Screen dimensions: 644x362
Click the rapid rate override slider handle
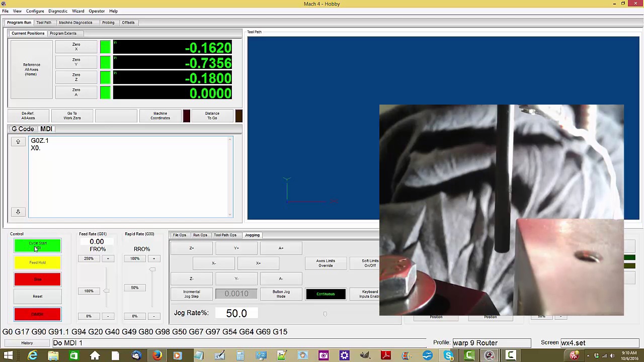point(152,269)
